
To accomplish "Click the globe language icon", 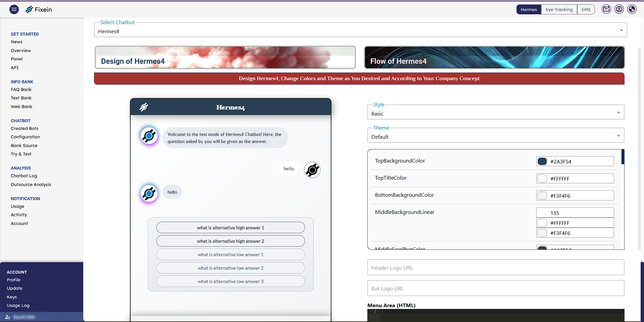I will (x=632, y=9).
